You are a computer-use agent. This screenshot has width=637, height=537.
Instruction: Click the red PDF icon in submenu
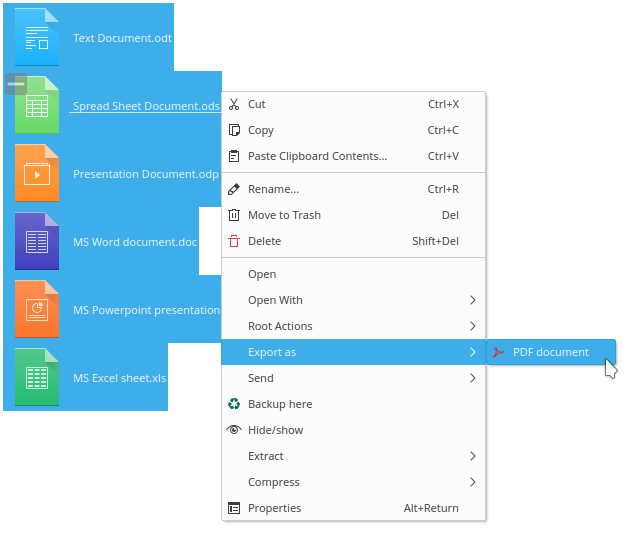click(498, 352)
